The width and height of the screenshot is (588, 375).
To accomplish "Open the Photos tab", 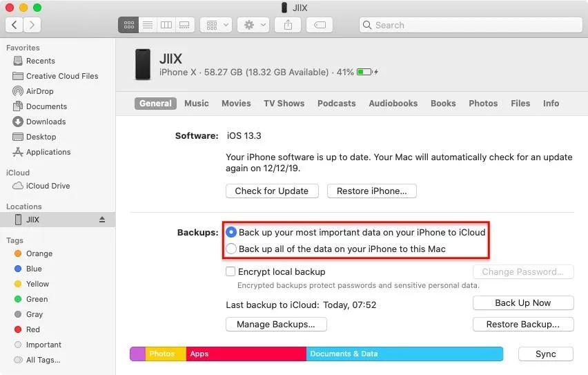I will (x=482, y=104).
